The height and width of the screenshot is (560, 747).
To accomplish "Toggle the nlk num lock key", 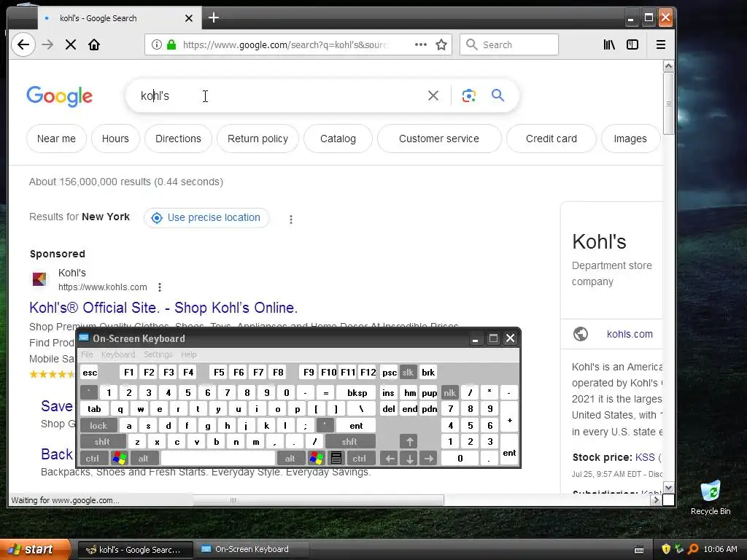I will (449, 392).
